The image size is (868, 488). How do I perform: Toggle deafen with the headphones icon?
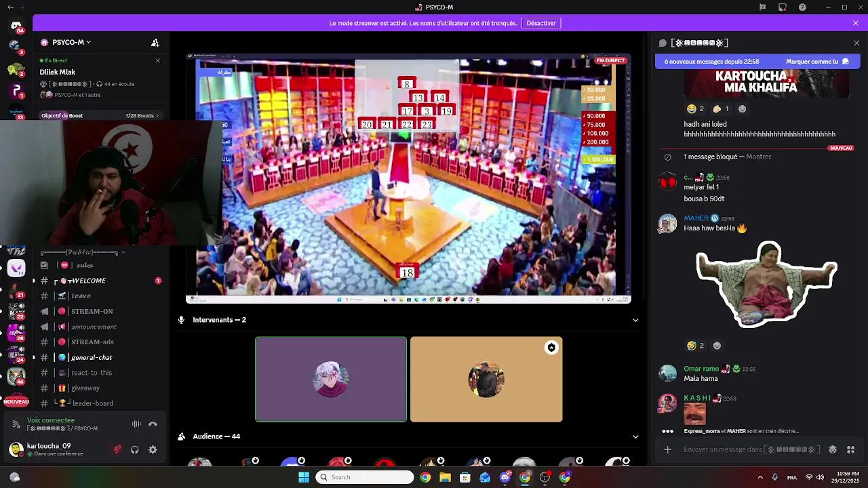tap(135, 449)
